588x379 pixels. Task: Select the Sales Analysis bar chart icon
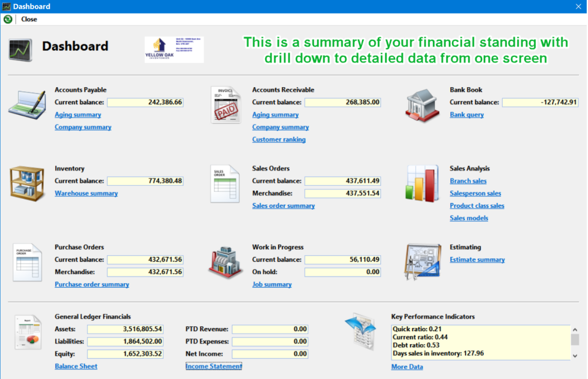(421, 183)
